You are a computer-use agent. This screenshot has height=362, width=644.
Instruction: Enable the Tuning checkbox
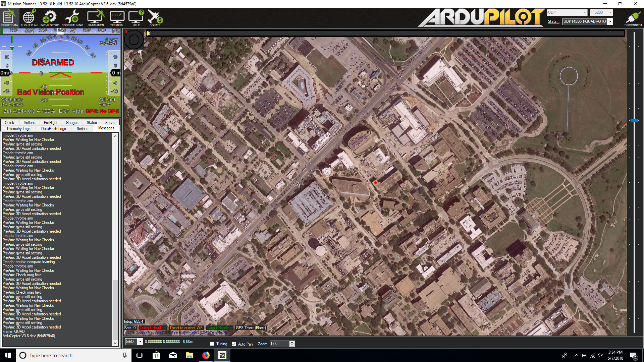(212, 344)
